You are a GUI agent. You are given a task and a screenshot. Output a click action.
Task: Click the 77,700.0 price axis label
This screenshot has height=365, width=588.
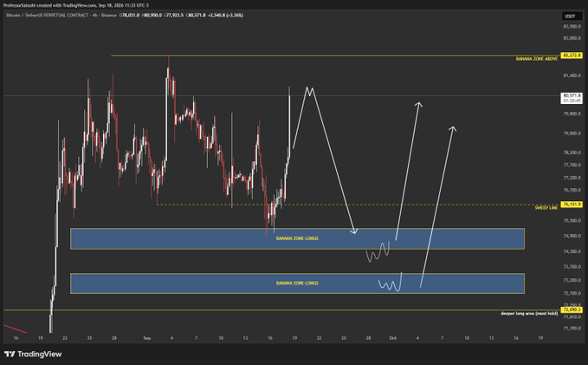[x=572, y=165]
